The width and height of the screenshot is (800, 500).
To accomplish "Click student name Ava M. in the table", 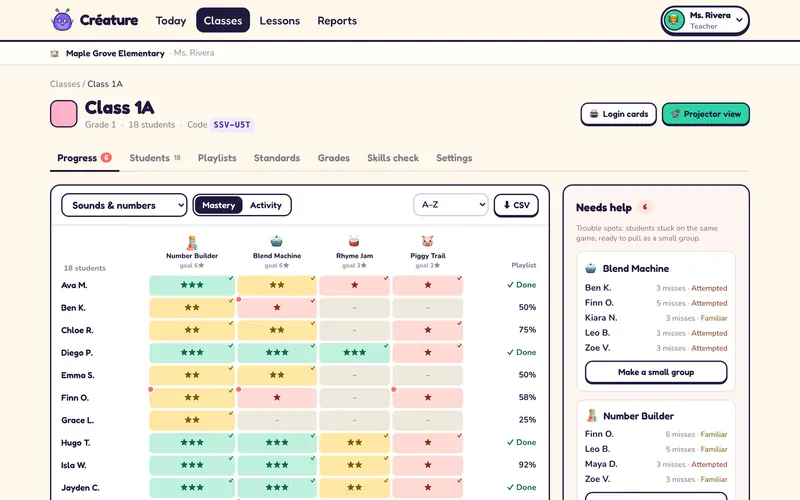I will [74, 285].
